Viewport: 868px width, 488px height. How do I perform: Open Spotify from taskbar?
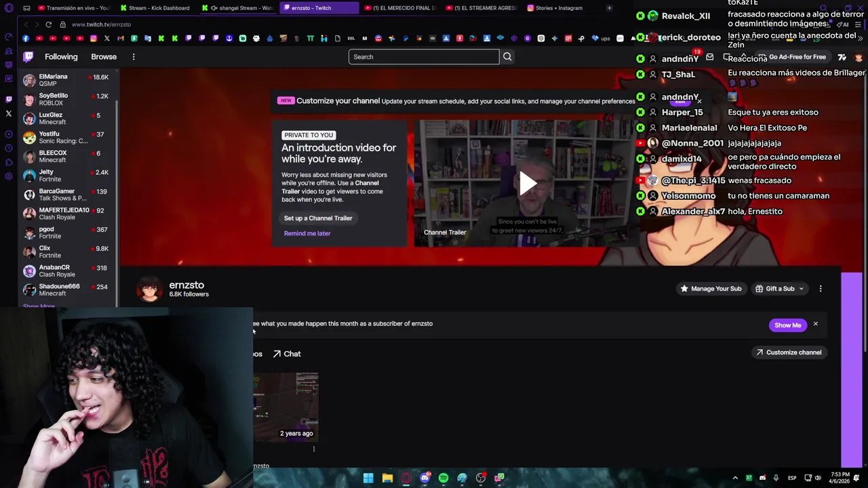(x=443, y=478)
